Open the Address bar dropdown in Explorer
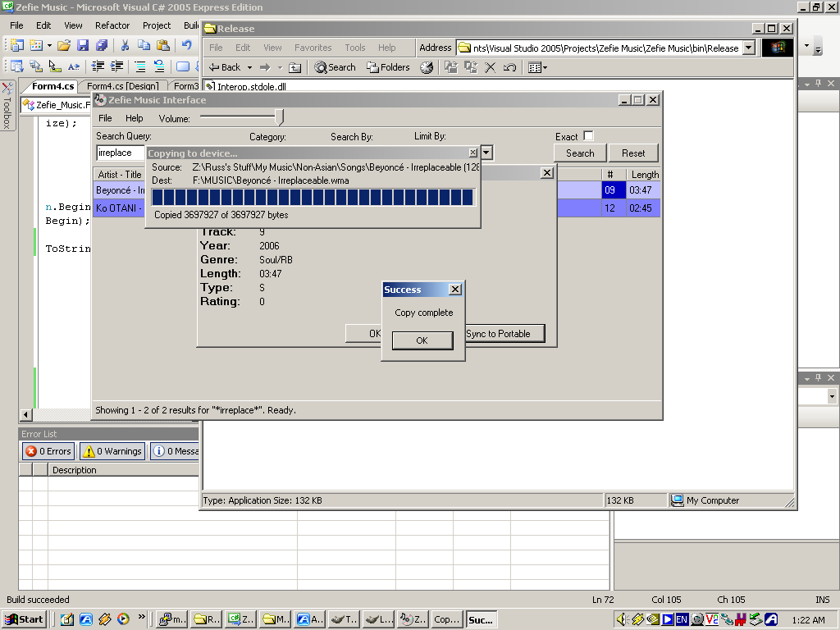The image size is (840, 630). tap(748, 48)
